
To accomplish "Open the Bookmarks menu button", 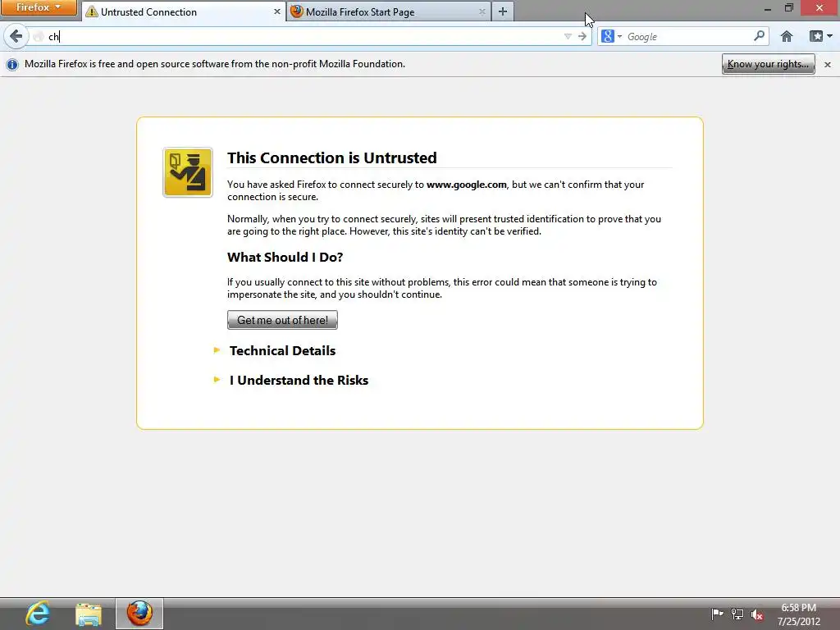I will pos(820,36).
